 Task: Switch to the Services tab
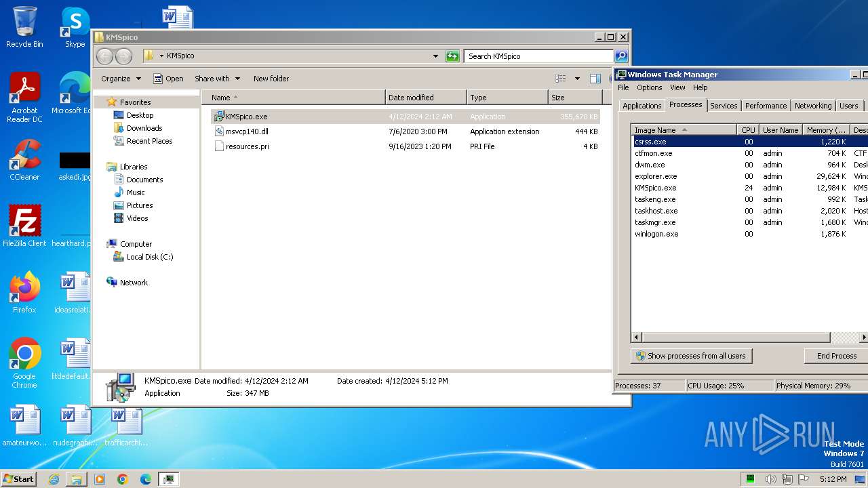[724, 106]
